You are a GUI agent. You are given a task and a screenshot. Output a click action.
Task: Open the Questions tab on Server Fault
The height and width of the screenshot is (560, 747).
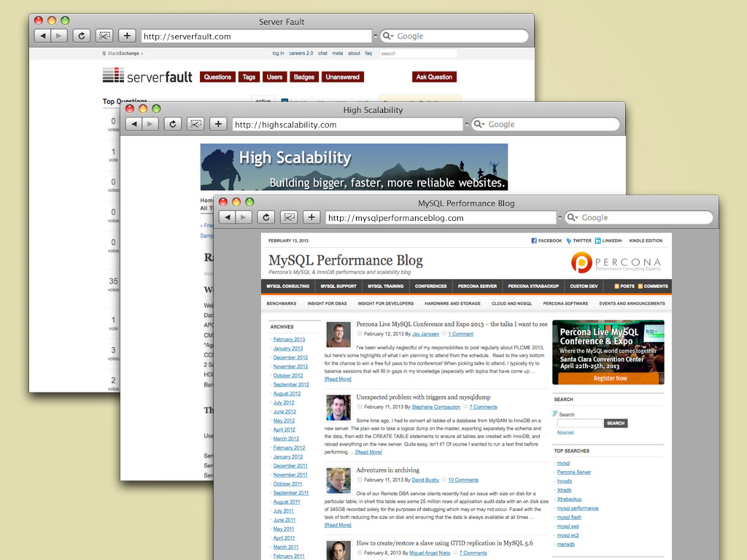[x=217, y=77]
